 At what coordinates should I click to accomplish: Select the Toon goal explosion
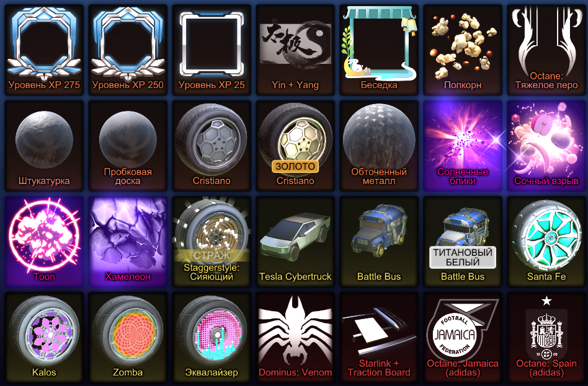point(44,242)
